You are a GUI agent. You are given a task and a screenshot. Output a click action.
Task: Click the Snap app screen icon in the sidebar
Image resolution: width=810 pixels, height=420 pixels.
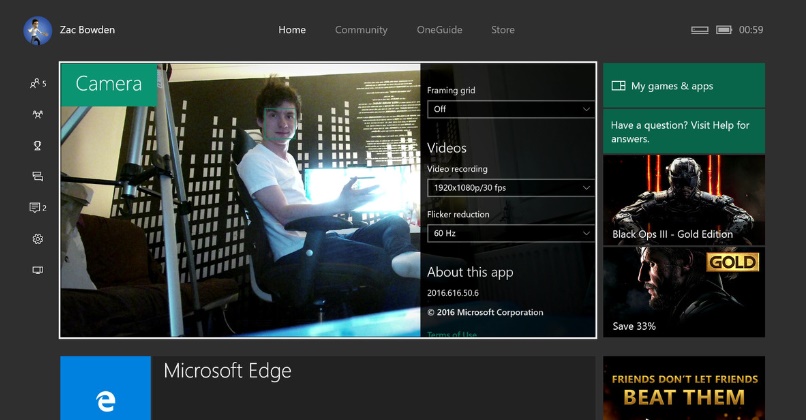pyautogui.click(x=37, y=270)
